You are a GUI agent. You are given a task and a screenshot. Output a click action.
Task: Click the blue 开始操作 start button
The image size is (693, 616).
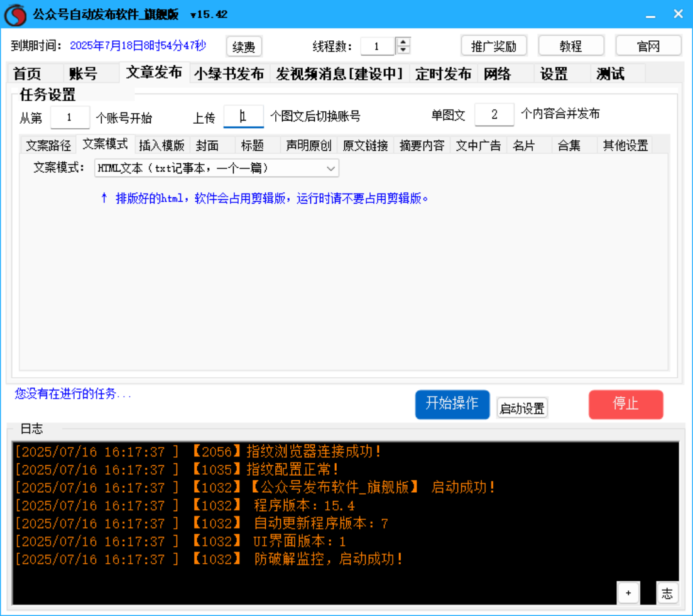452,404
